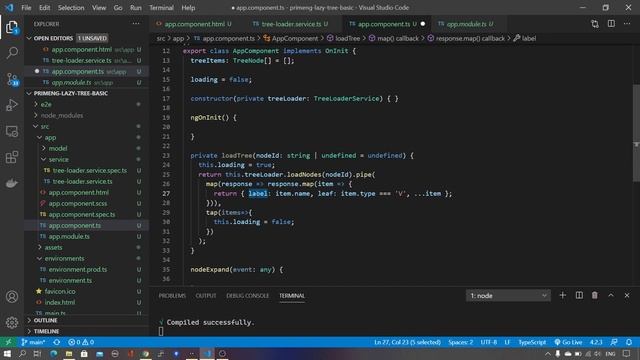
Task: Open the Accounts menu
Action: click(12, 296)
